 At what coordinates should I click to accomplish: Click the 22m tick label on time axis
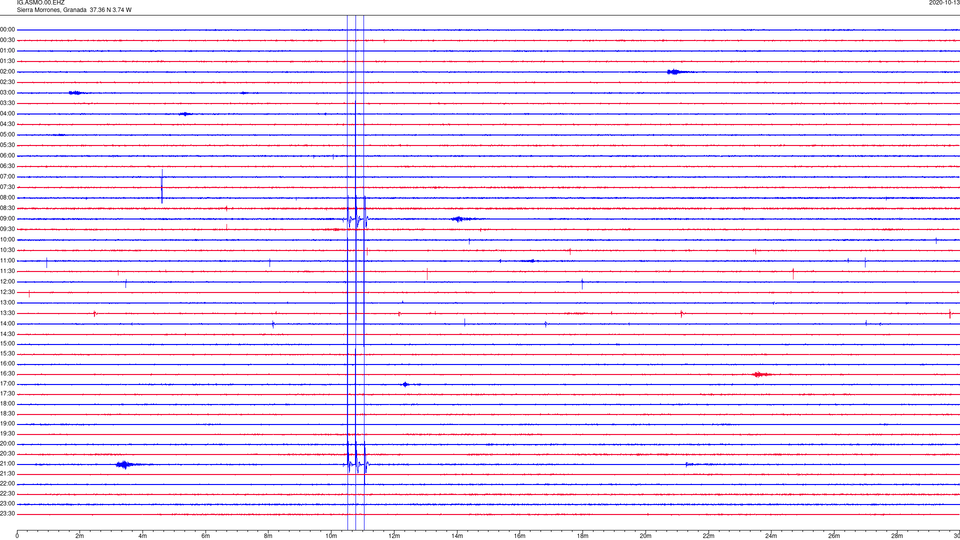point(708,536)
